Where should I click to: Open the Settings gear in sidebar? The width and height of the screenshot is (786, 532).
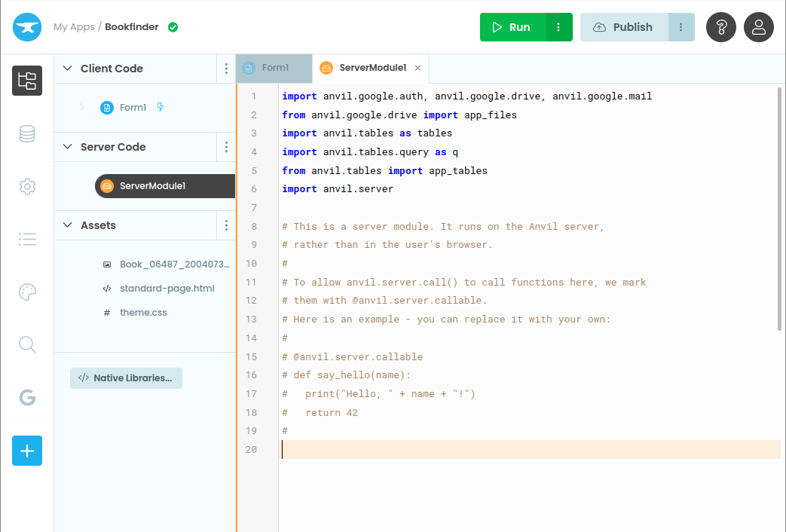[27, 186]
